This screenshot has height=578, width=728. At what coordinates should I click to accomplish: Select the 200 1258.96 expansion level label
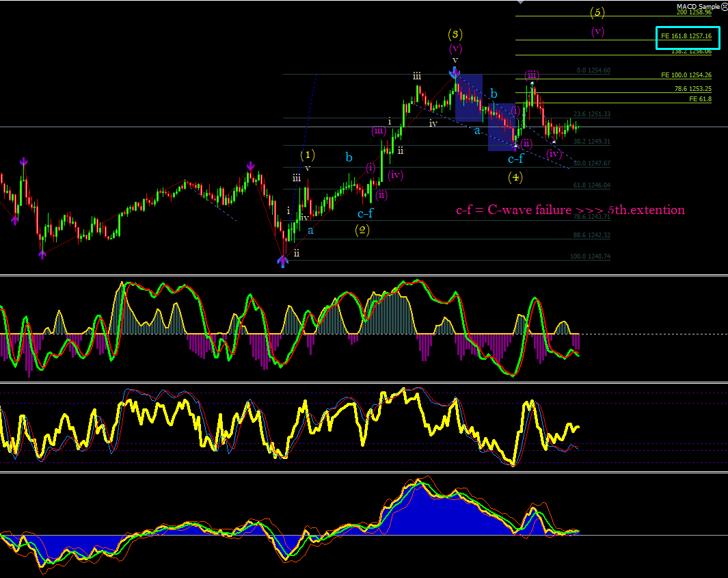point(694,12)
